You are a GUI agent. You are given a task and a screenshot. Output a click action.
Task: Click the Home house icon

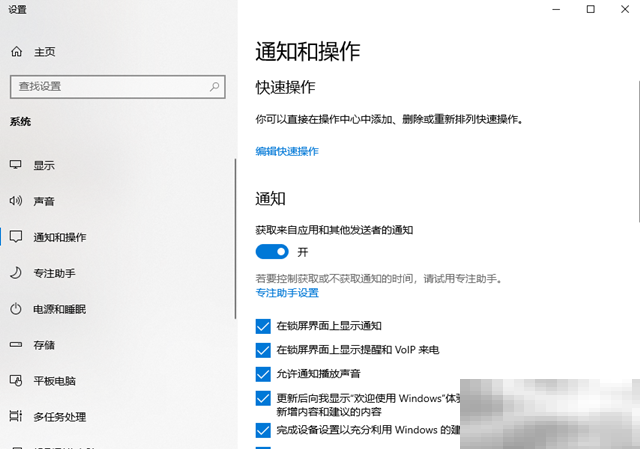(x=16, y=52)
